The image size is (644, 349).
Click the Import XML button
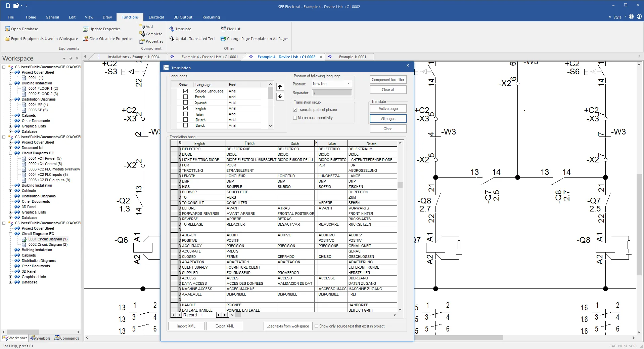coord(186,326)
